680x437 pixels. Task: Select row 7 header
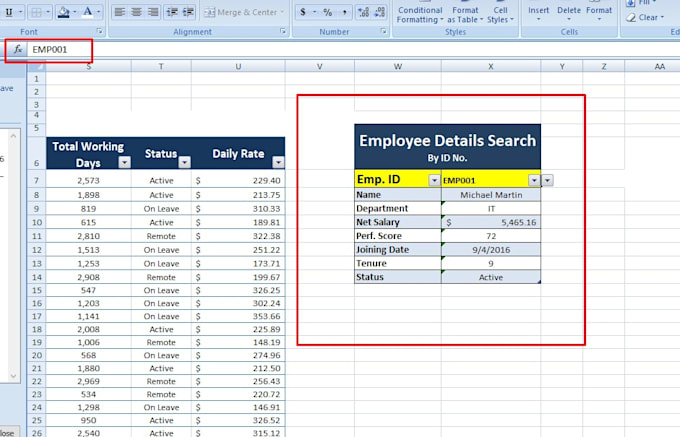pyautogui.click(x=36, y=180)
